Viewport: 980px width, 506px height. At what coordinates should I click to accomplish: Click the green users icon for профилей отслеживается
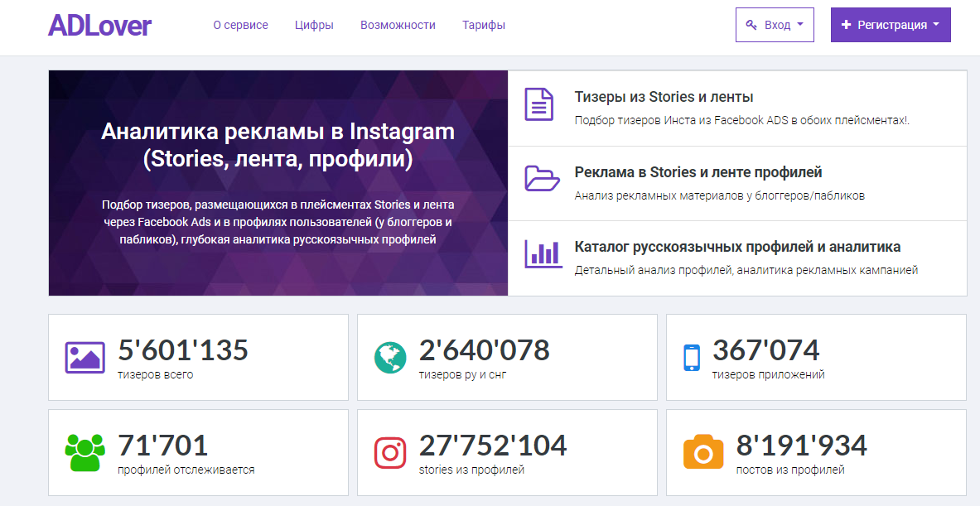[85, 452]
